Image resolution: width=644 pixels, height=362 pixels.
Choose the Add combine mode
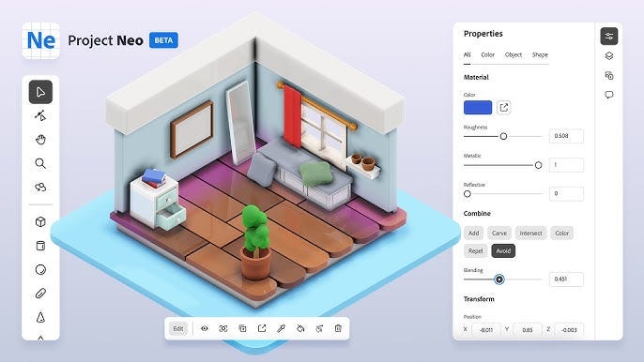pyautogui.click(x=473, y=234)
